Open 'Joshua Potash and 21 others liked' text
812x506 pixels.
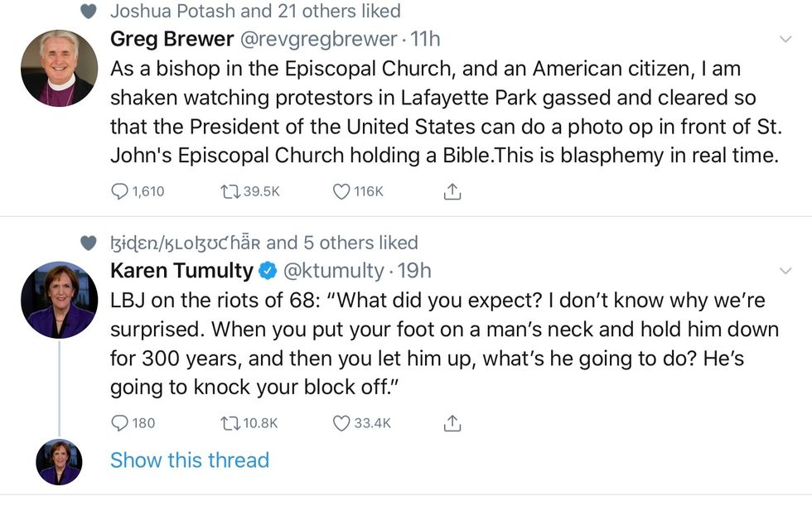(x=255, y=11)
